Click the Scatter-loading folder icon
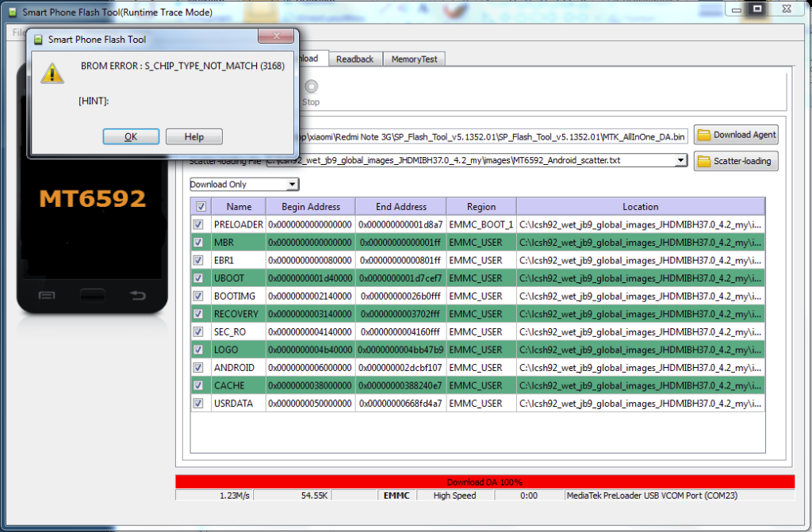 [703, 162]
